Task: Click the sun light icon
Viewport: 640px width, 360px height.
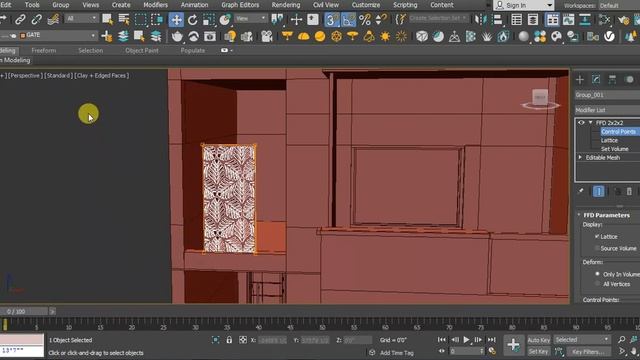Action: [385, 36]
